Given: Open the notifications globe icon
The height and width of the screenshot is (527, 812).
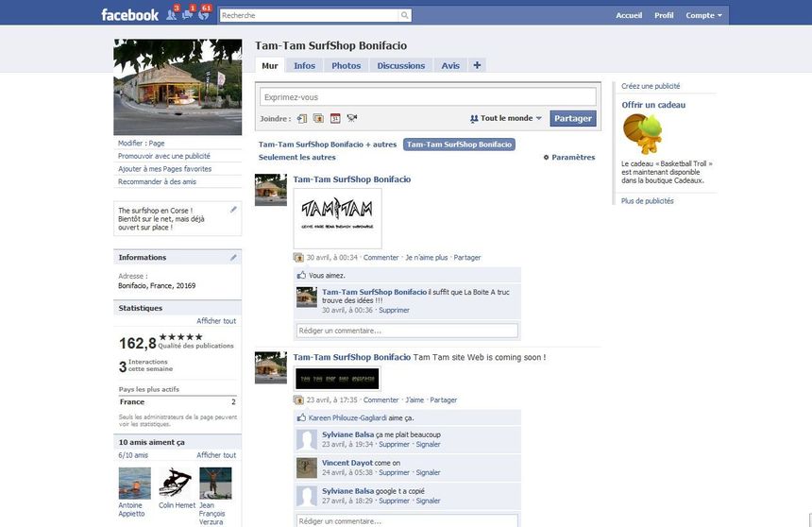Looking at the screenshot, I should [x=204, y=14].
